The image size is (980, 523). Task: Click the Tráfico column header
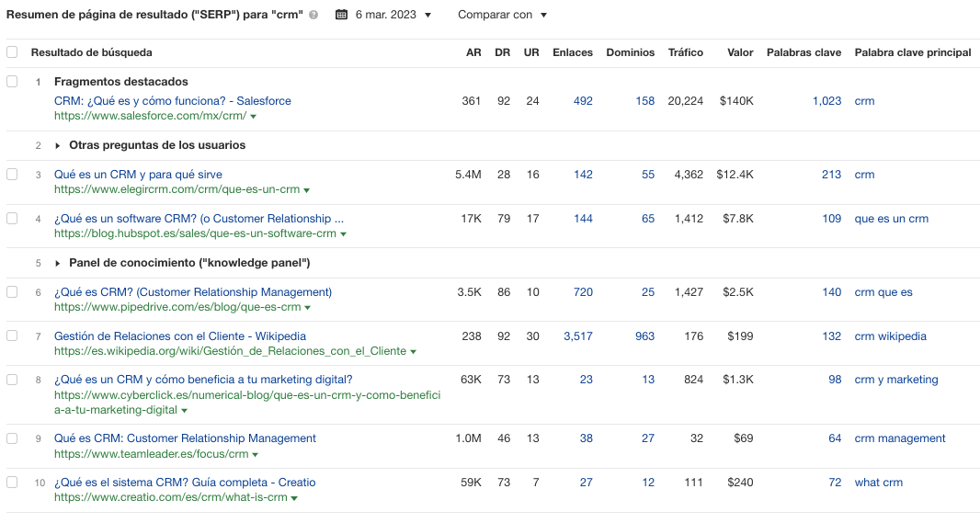pos(686,52)
